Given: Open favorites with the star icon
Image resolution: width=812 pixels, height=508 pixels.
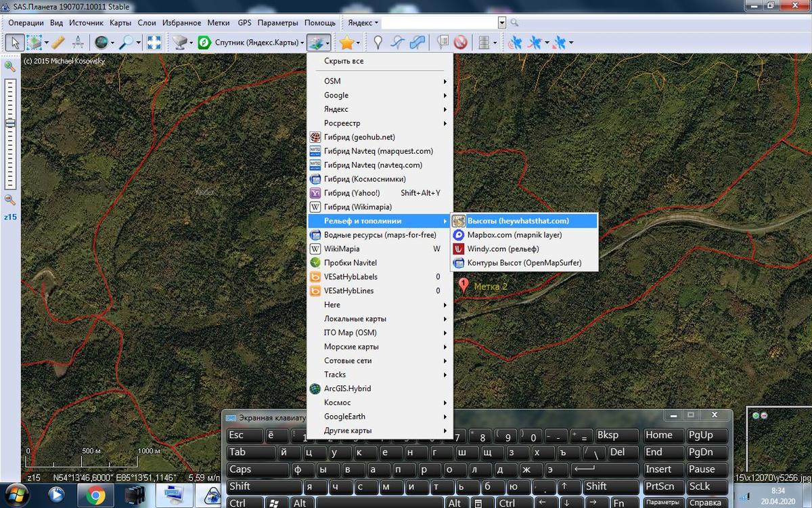Looking at the screenshot, I should click(346, 43).
